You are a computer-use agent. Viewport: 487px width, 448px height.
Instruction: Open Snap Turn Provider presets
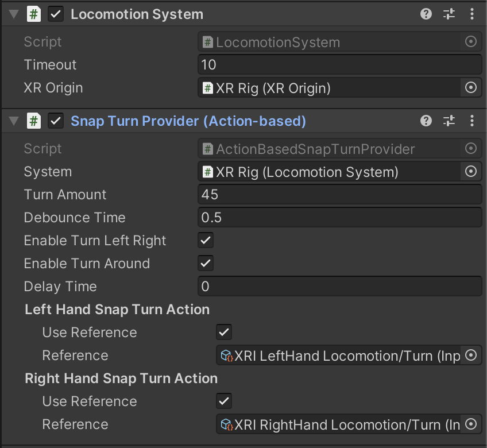coord(449,121)
